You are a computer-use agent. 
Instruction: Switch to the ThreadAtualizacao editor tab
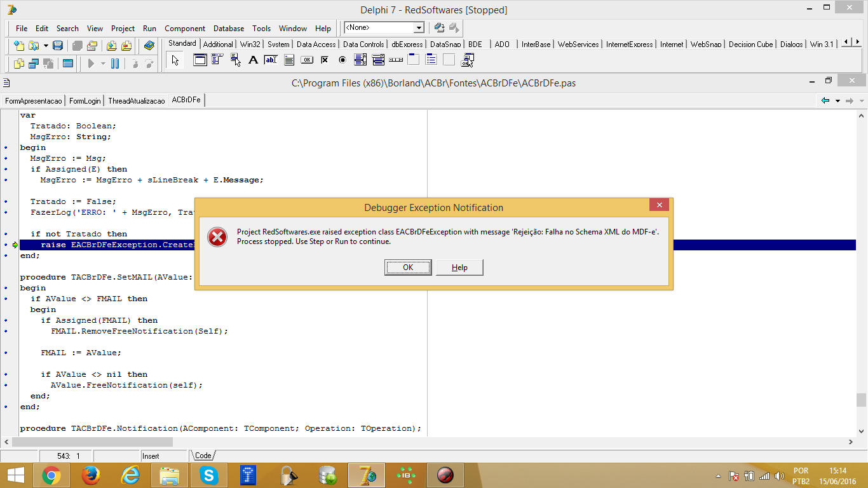[x=137, y=100]
